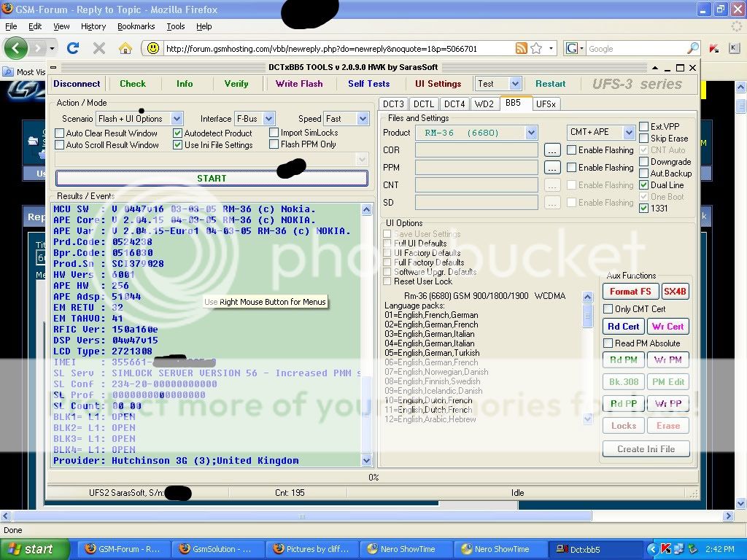Switch to the DCT4 tab
This screenshot has height=560, width=747.
click(x=454, y=104)
